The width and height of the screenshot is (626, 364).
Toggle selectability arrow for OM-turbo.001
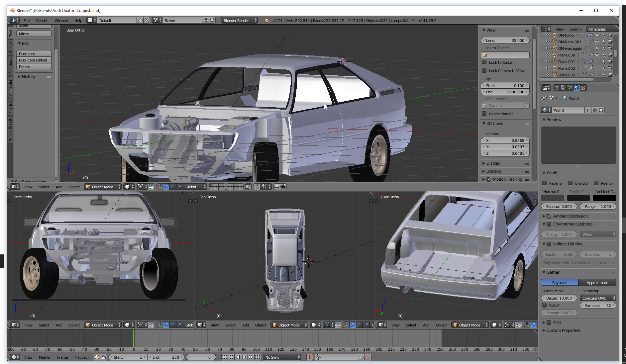click(604, 42)
